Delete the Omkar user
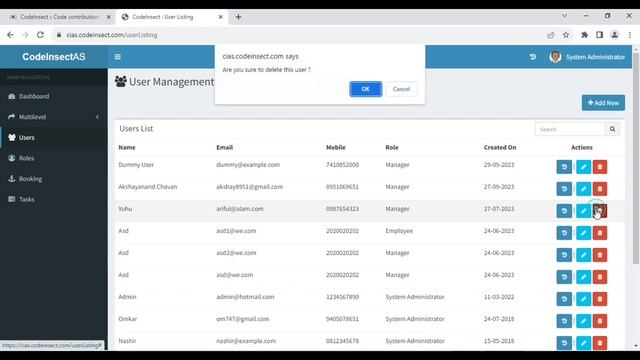 [x=600, y=321]
